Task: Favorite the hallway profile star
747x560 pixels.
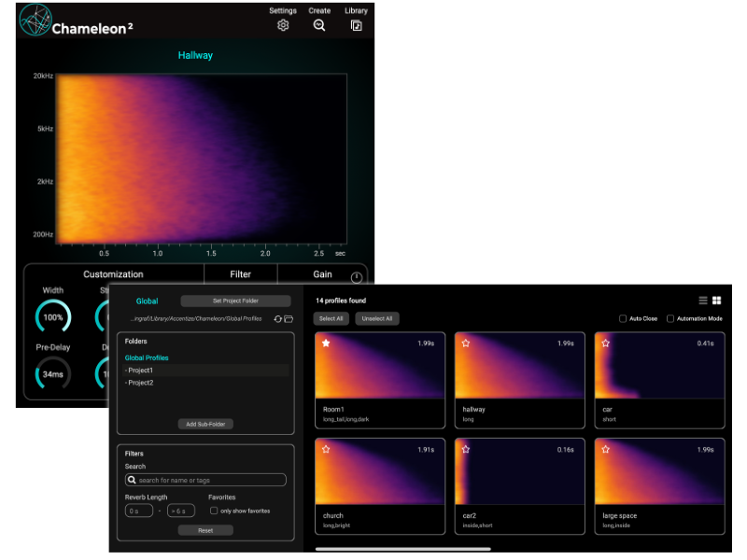Action: pyautogui.click(x=466, y=343)
